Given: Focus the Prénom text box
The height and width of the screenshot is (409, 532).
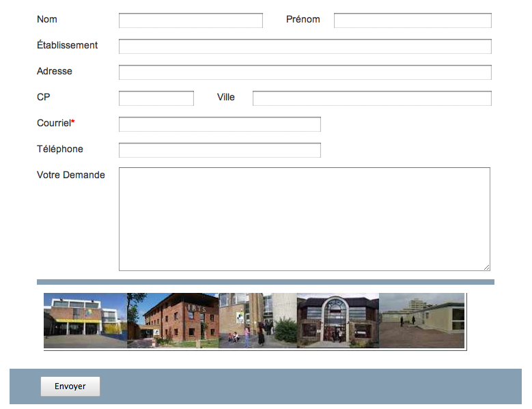Looking at the screenshot, I should coord(412,20).
